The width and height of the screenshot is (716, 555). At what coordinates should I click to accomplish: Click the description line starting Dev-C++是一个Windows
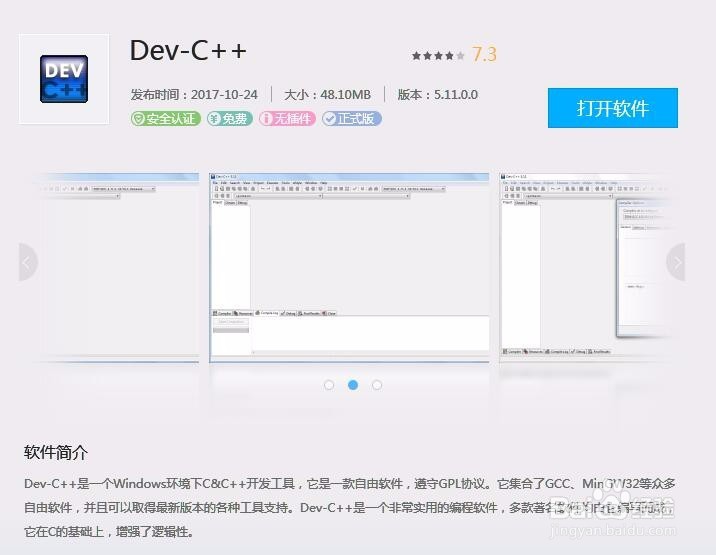349,483
